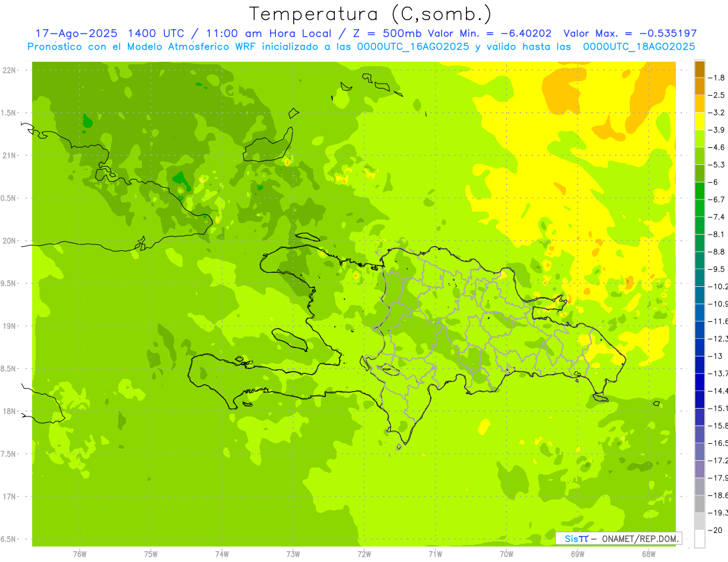This screenshot has height=562, width=728.
Task: Click the "69W" longitude label
Action: 578,554
